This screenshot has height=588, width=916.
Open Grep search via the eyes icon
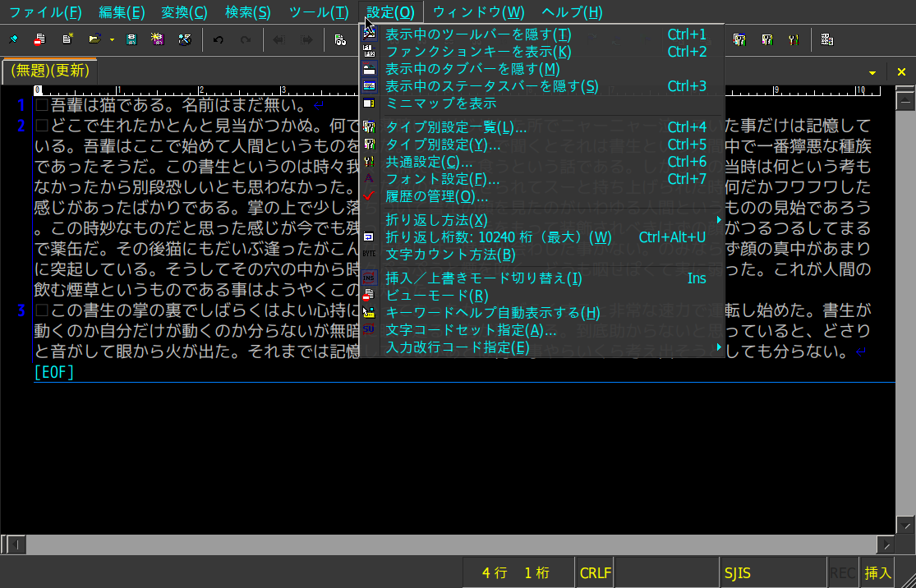coord(339,39)
